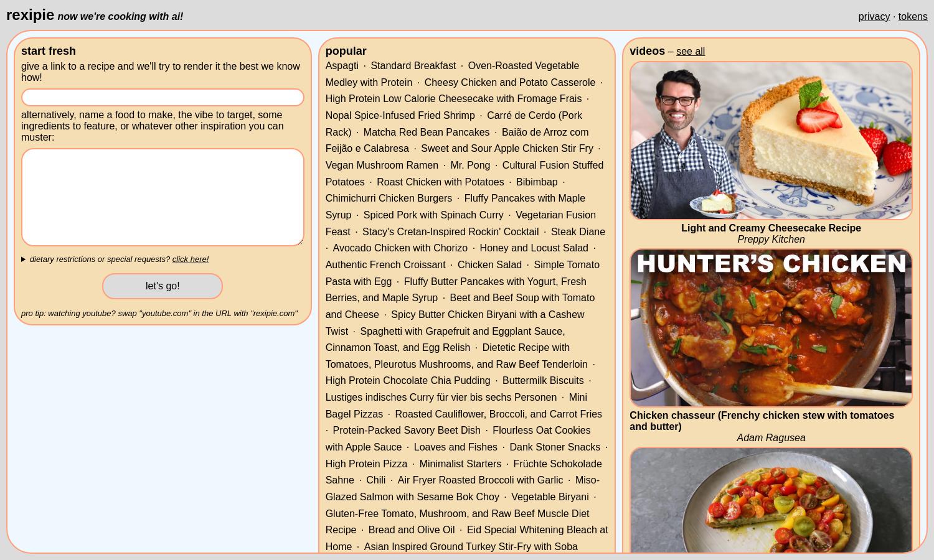The width and height of the screenshot is (934, 560).
Task: Open the Hunter's Chicken video thumbnail
Action: point(771,328)
